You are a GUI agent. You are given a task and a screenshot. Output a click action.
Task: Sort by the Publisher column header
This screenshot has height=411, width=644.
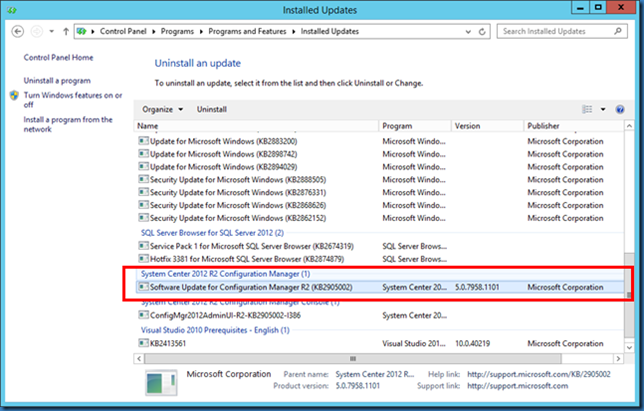tap(574, 126)
